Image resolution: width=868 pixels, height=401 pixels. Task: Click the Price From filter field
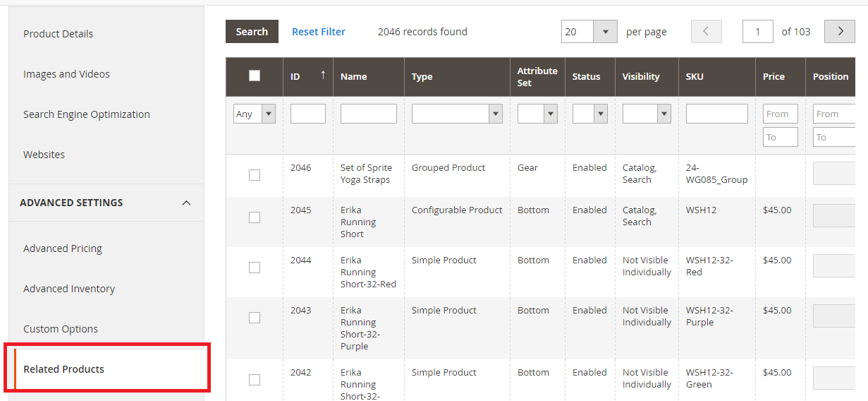click(x=780, y=114)
